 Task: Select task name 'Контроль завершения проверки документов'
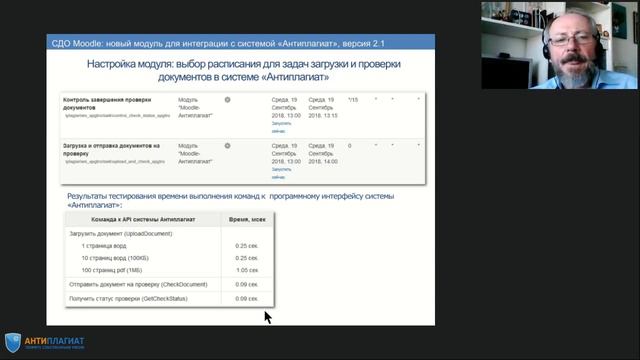click(107, 104)
